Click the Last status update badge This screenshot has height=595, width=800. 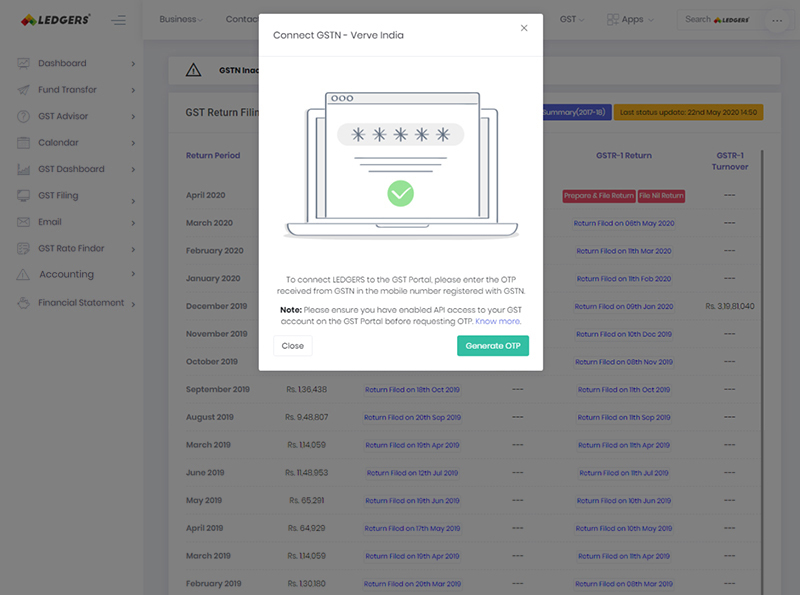point(688,112)
